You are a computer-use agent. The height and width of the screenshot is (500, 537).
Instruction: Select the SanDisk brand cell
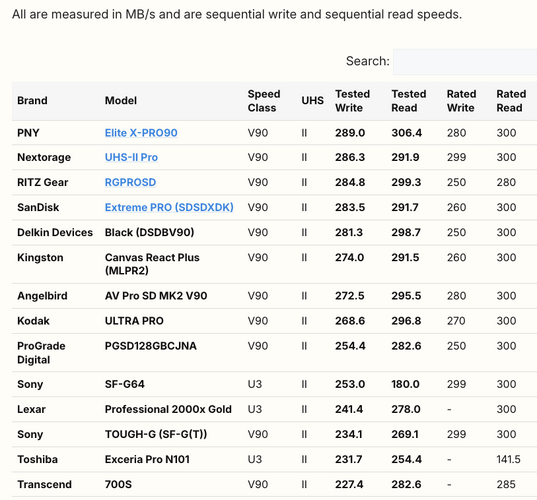(x=38, y=207)
